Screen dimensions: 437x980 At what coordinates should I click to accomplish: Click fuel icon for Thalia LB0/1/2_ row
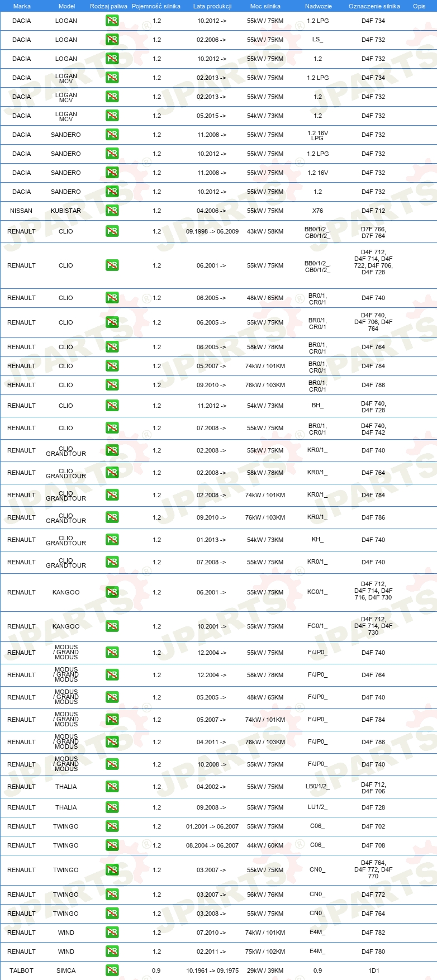coord(112,787)
